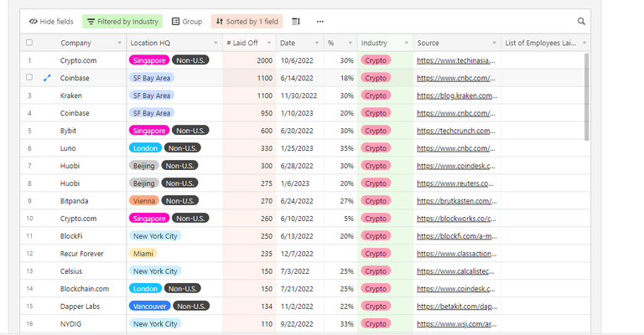This screenshot has width=644, height=335.
Task: Click the Crypto industry tag in NYDIG row
Action: pyautogui.click(x=376, y=324)
